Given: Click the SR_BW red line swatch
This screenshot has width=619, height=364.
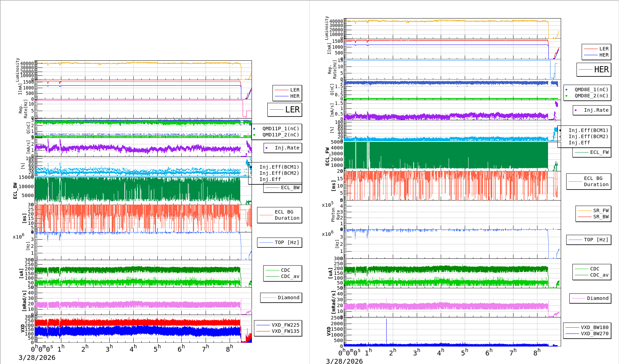Looking at the screenshot, I should click(x=584, y=217).
